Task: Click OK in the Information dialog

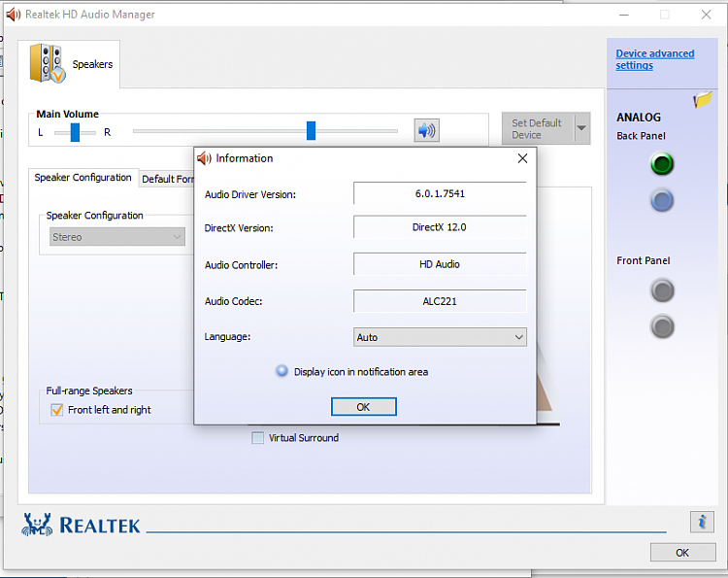Action: point(364,407)
